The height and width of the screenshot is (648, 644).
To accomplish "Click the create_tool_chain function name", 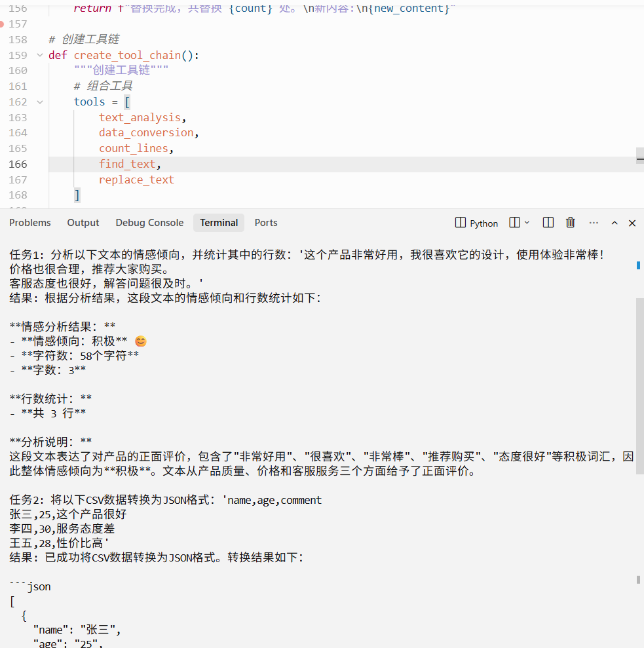I will [x=127, y=56].
